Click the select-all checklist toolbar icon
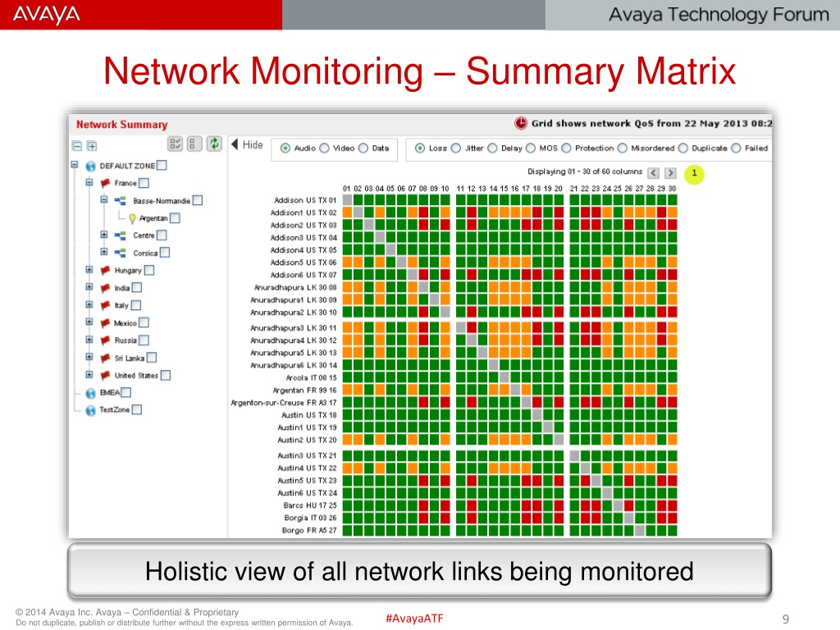The width and height of the screenshot is (840, 630). pyautogui.click(x=176, y=144)
